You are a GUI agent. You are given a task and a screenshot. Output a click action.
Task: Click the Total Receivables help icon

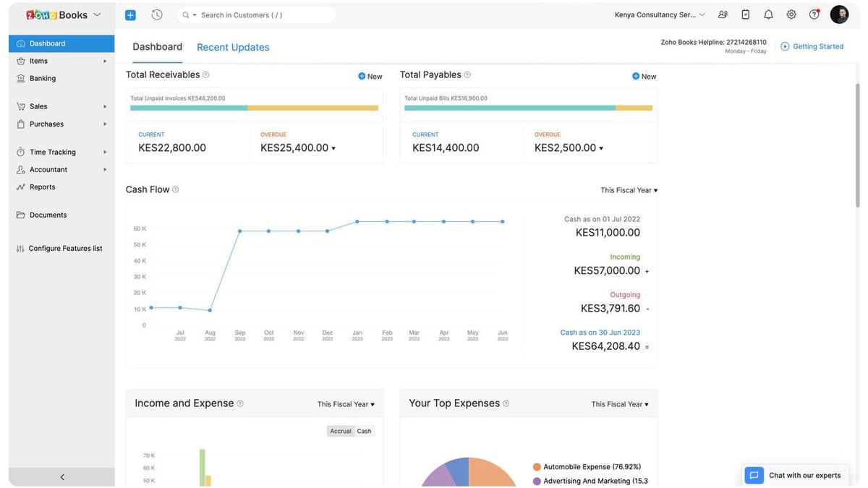click(206, 74)
